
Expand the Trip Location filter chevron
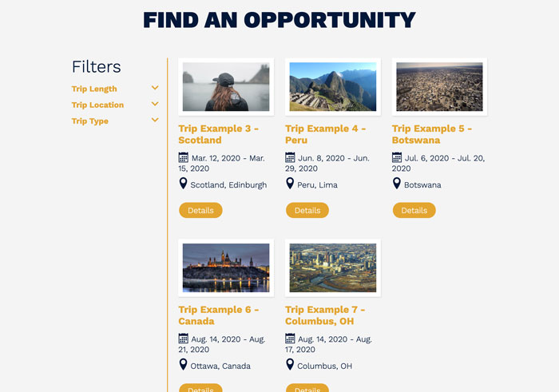click(155, 105)
